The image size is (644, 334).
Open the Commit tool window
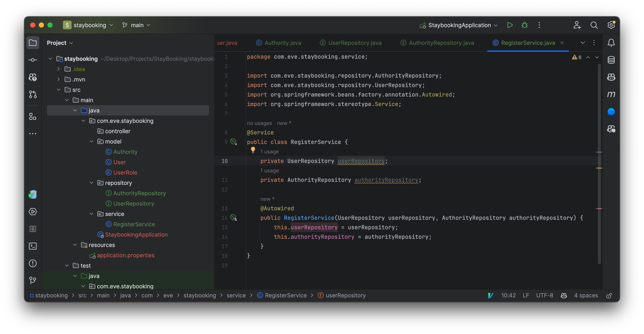33,60
